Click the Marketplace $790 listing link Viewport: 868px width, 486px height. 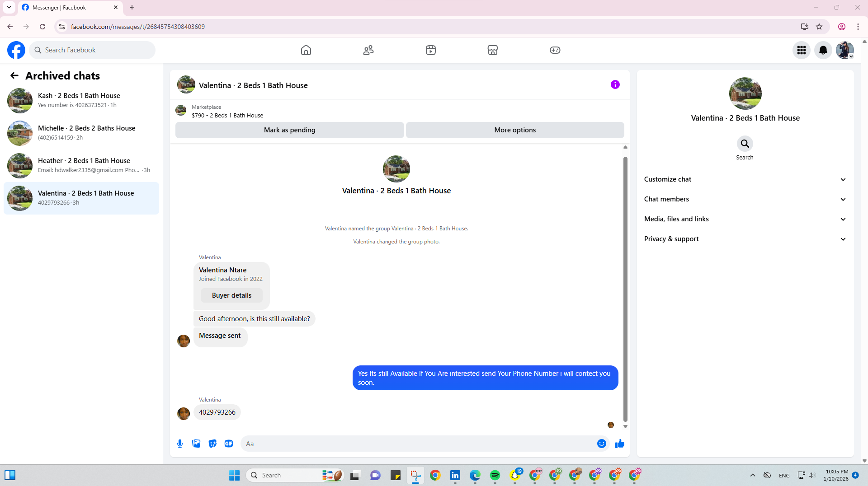[x=227, y=116]
